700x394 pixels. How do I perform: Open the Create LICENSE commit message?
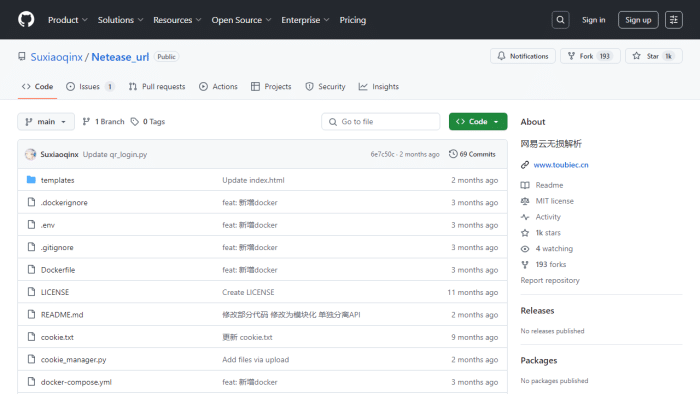tap(248, 292)
